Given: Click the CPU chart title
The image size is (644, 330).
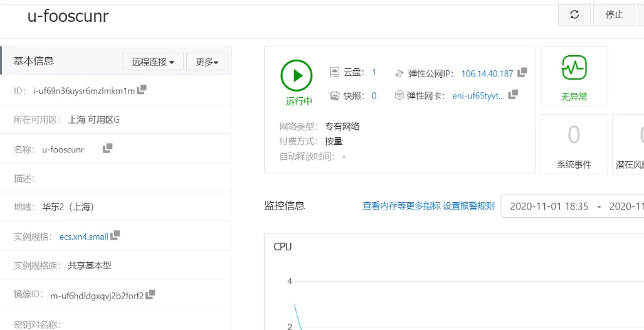Looking at the screenshot, I should click(x=283, y=247).
